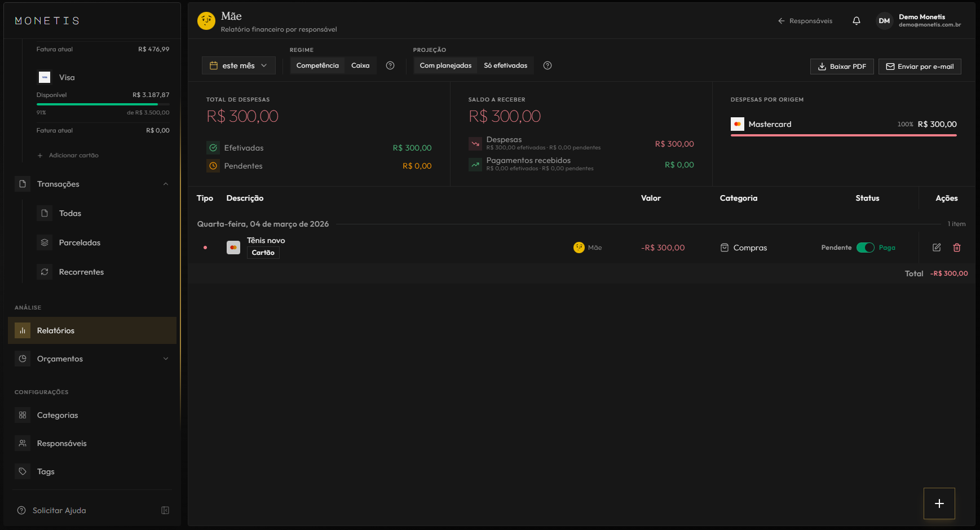Image resolution: width=980 pixels, height=530 pixels.
Task: Toggle Tênis novo status between Pendente and Paga
Action: 865,248
